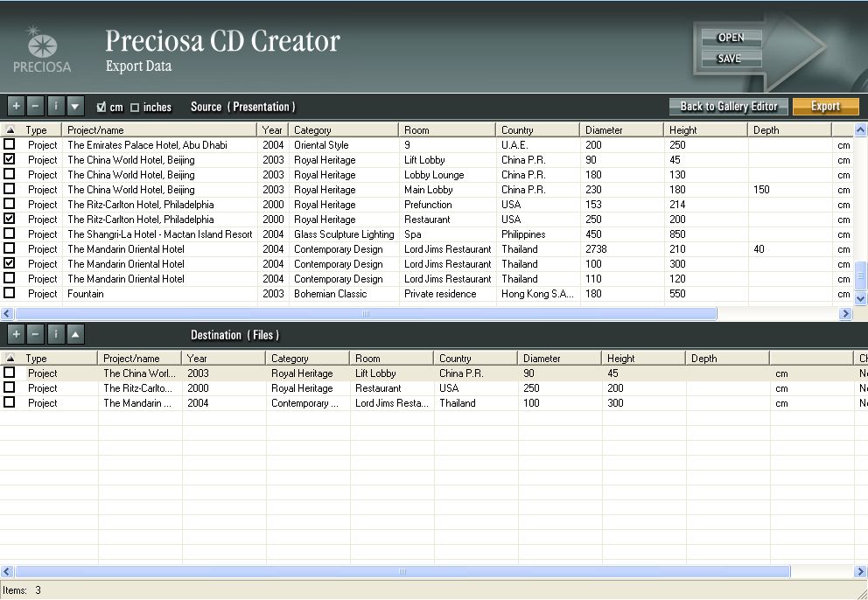
Task: Click destination table scroll-right arrow
Action: pyautogui.click(x=861, y=571)
